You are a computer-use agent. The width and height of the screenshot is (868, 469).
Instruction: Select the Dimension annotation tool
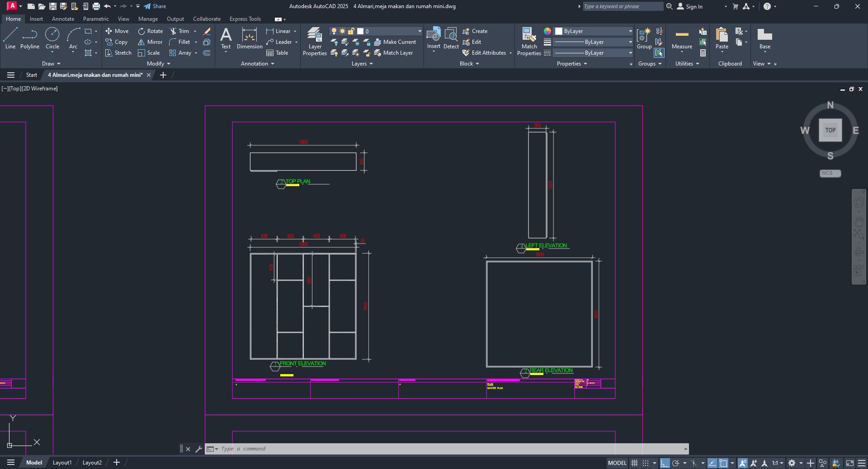tap(250, 38)
